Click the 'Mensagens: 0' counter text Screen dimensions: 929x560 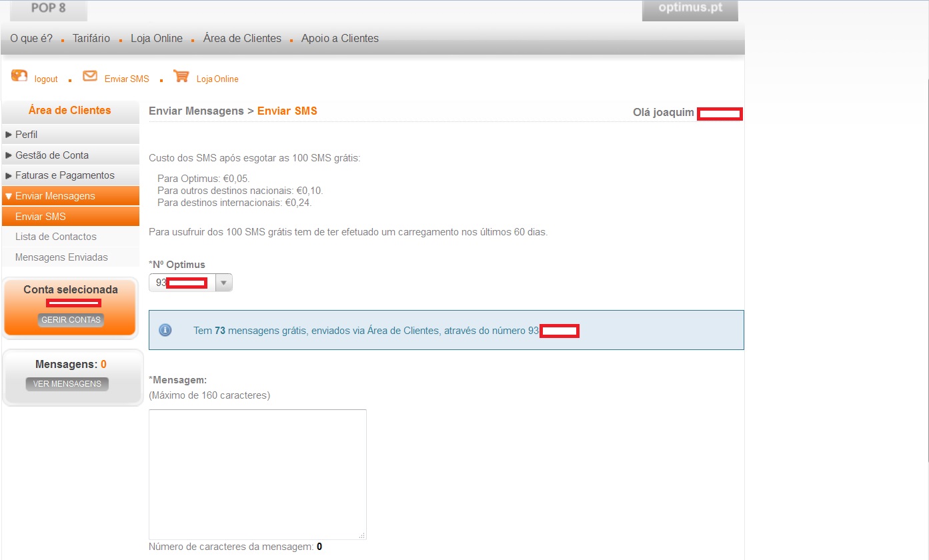[x=71, y=365]
